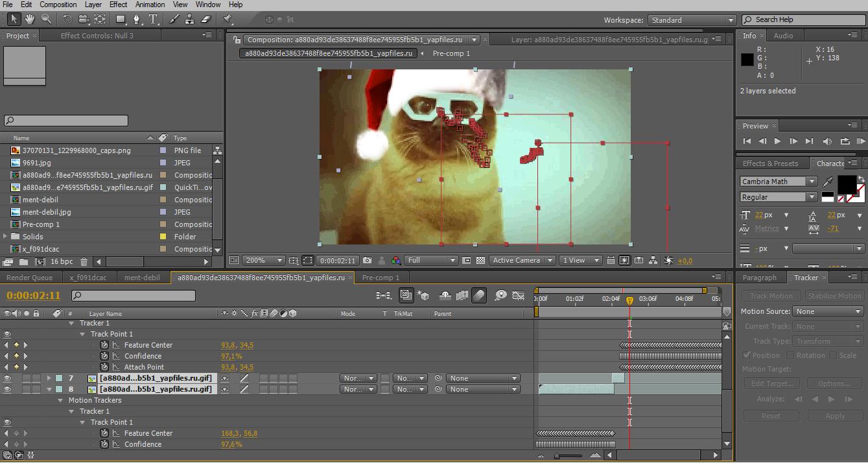Select the Zoom magnifier tool

[x=46, y=19]
